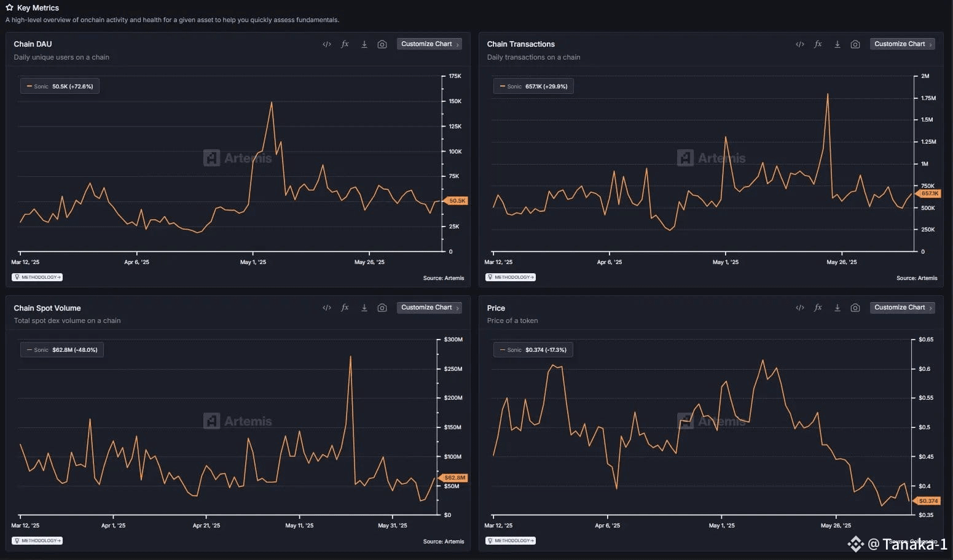Click the $0.65 y-axis label on Price chart
This screenshot has width=953, height=560.
click(x=926, y=340)
